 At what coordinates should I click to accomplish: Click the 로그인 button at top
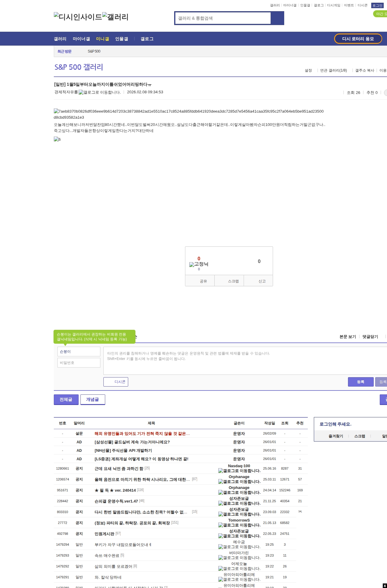pyautogui.click(x=377, y=5)
